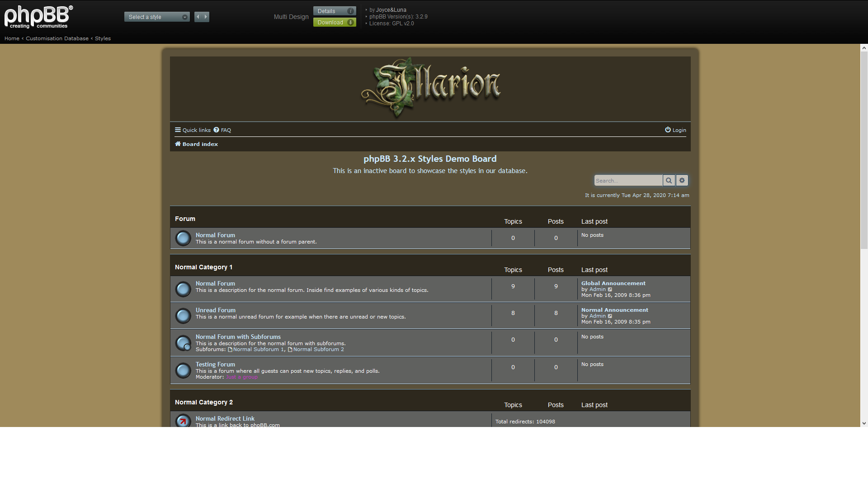
Task: Click the phpBB logo
Action: click(38, 17)
